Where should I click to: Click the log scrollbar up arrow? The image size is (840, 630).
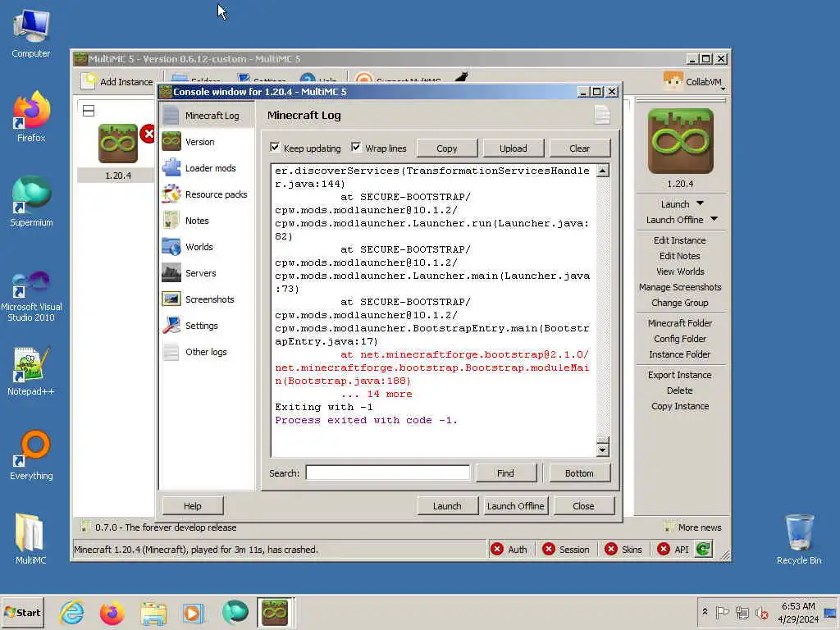(x=603, y=171)
